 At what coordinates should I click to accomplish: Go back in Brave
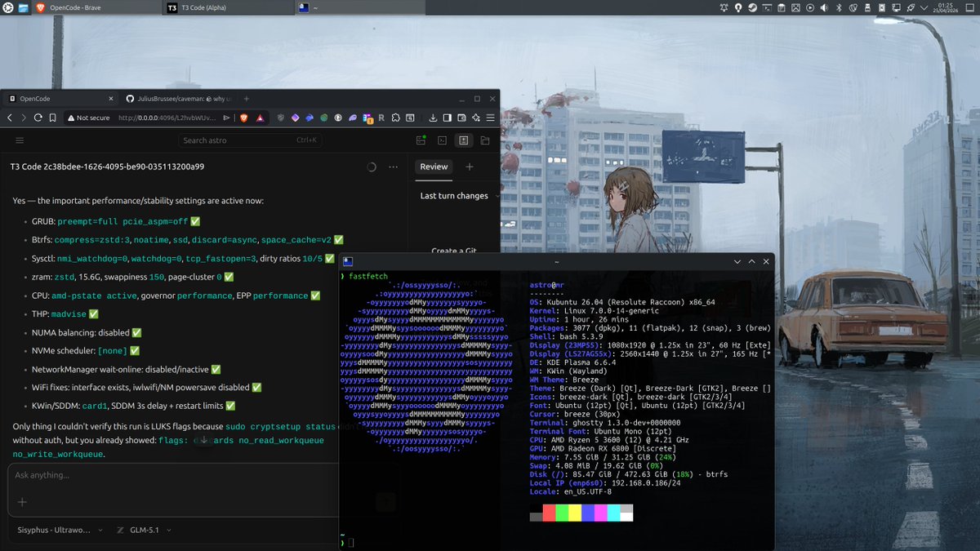click(x=9, y=118)
